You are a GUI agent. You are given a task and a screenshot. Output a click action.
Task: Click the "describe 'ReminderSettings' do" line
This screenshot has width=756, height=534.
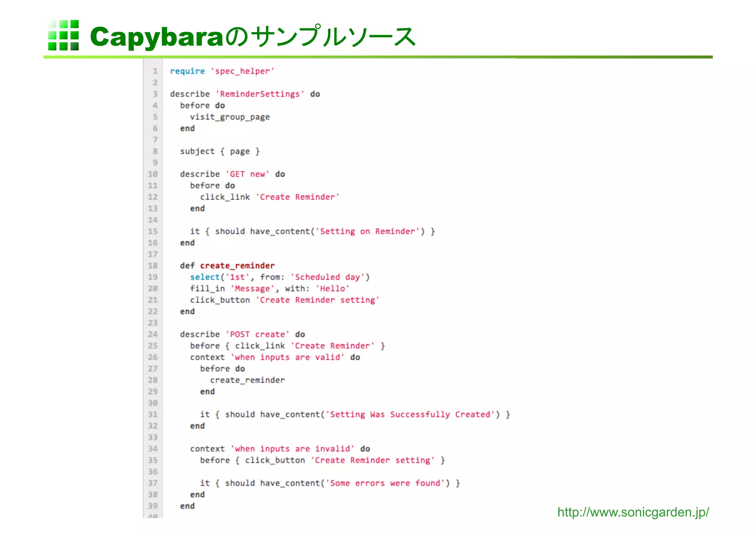[x=245, y=94]
